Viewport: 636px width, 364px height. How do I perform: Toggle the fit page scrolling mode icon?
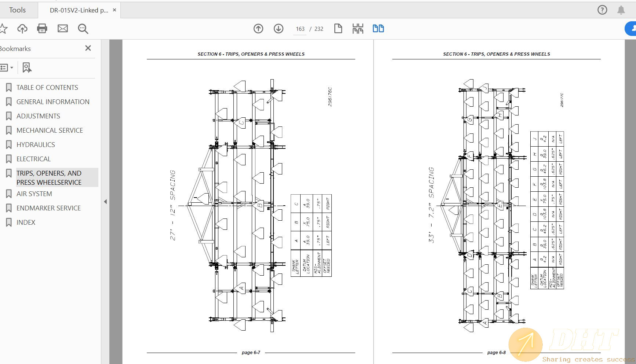358,29
